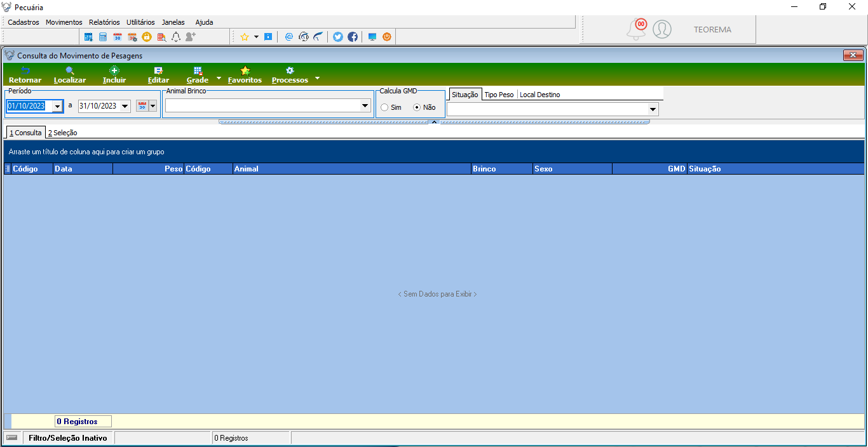This screenshot has height=447, width=868.
Task: Click the Favoritos toolbar button
Action: click(245, 76)
